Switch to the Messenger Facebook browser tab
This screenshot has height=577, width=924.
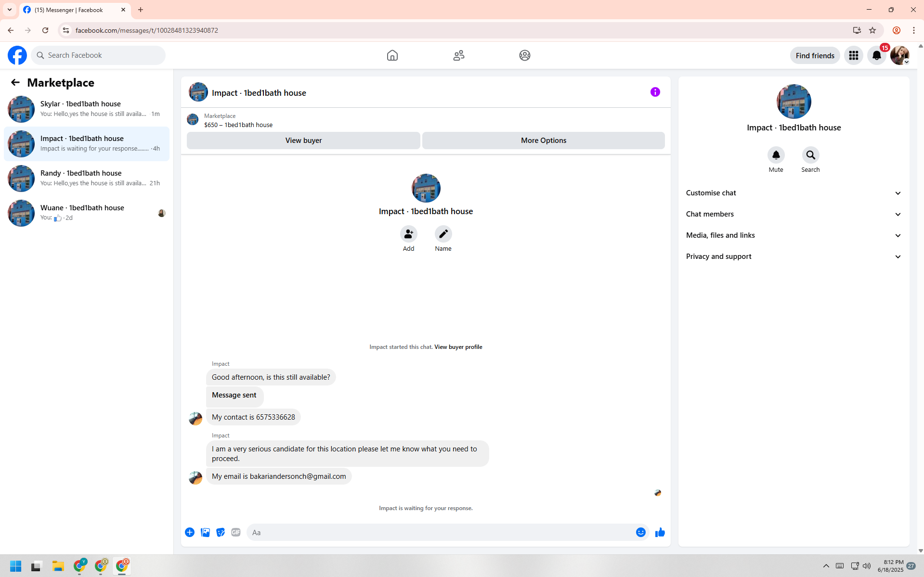pyautogui.click(x=75, y=10)
